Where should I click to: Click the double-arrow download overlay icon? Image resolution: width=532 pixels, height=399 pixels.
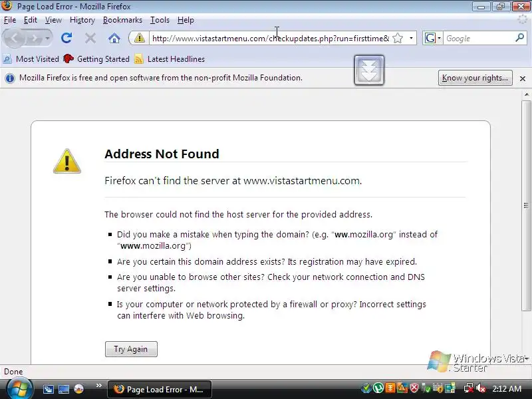[x=369, y=70]
